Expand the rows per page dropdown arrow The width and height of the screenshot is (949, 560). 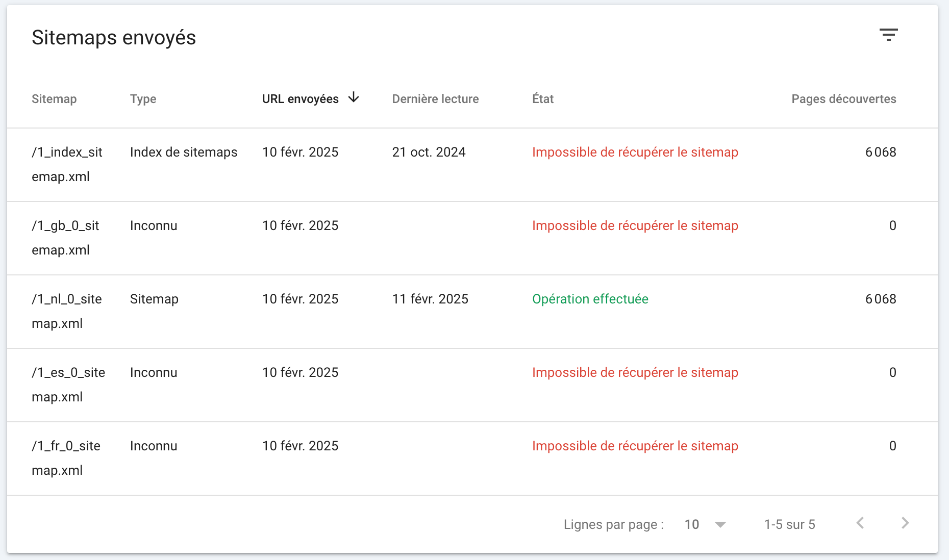pyautogui.click(x=720, y=525)
